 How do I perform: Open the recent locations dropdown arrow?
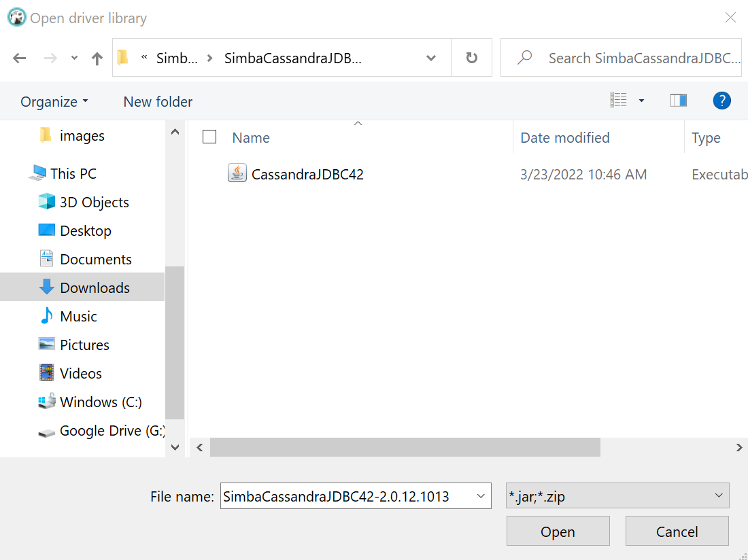pos(74,58)
